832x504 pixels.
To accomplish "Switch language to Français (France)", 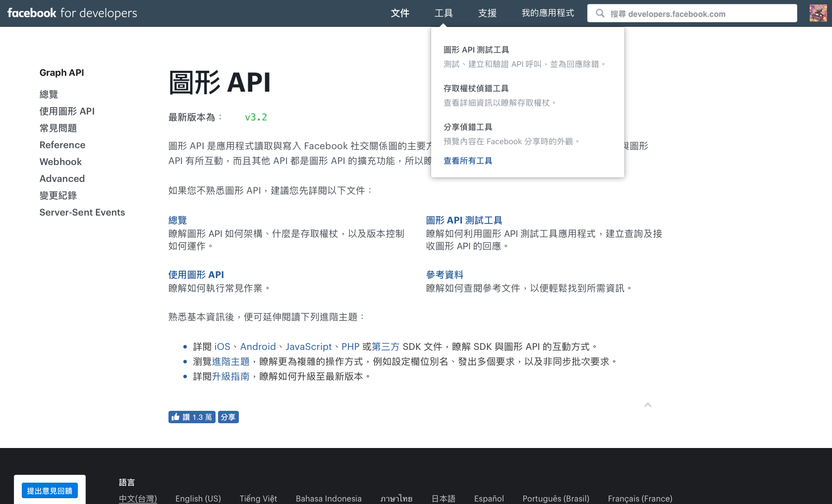I will (640, 499).
